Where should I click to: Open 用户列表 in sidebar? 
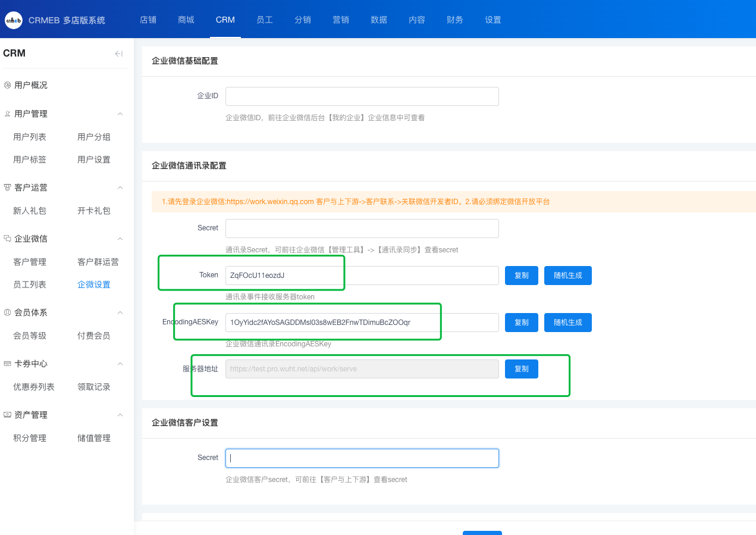point(30,137)
